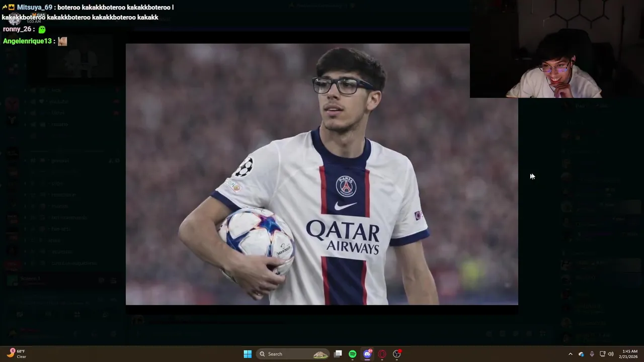Open the weather widget showing 68°F
Image resolution: width=644 pixels, height=362 pixels.
coord(17,354)
